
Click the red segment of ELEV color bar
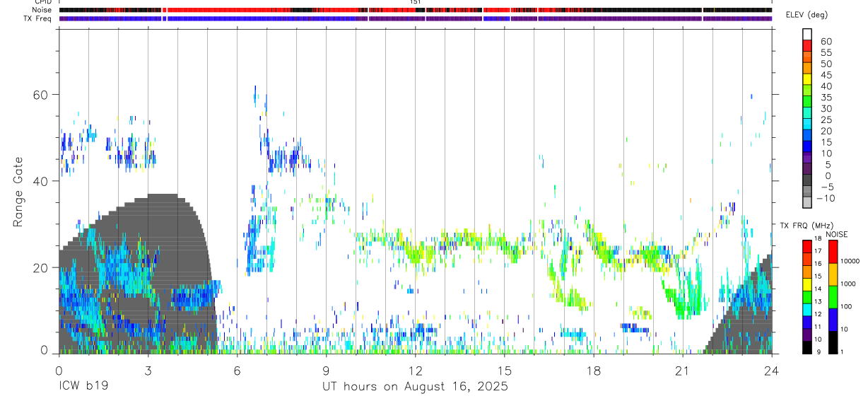pyautogui.click(x=807, y=45)
